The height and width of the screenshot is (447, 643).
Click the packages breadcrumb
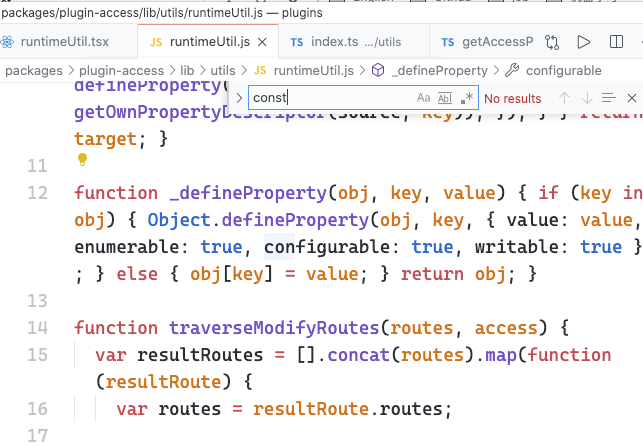pos(34,71)
